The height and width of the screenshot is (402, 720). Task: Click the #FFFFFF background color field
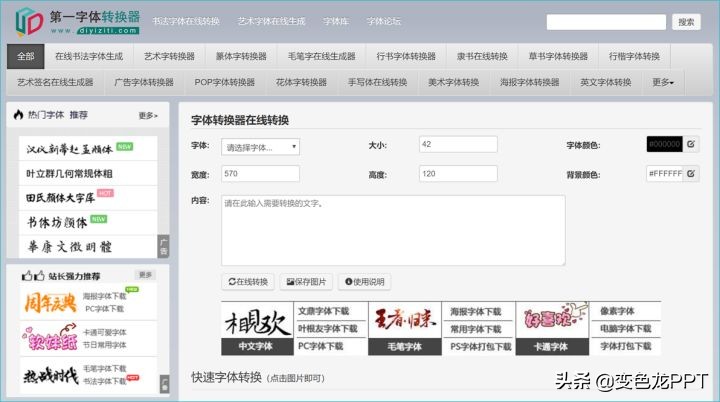tap(664, 174)
